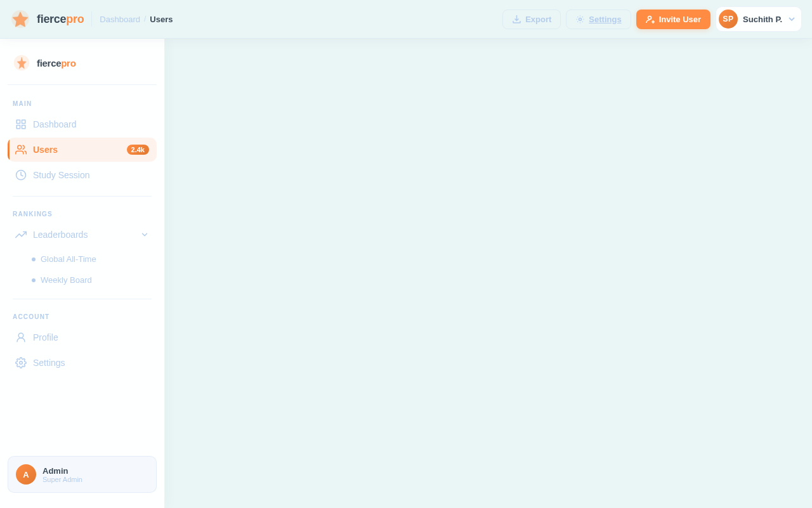Click the Super Admin role text
Image resolution: width=812 pixels, height=508 pixels.
[62, 479]
